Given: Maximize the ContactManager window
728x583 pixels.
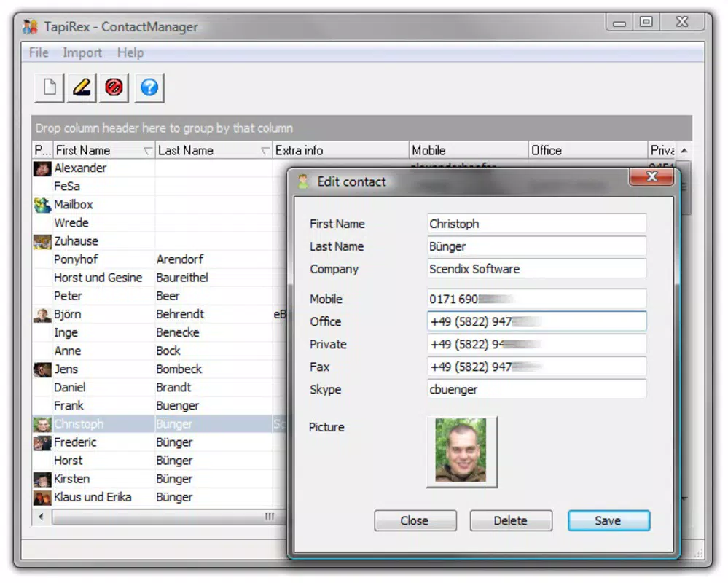Looking at the screenshot, I should [646, 23].
